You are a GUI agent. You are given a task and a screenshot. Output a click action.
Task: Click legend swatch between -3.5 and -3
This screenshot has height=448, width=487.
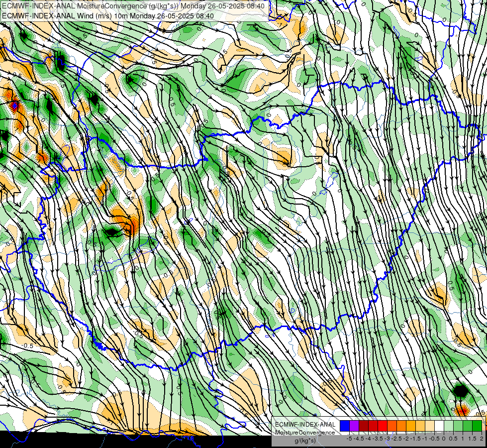click(383, 426)
